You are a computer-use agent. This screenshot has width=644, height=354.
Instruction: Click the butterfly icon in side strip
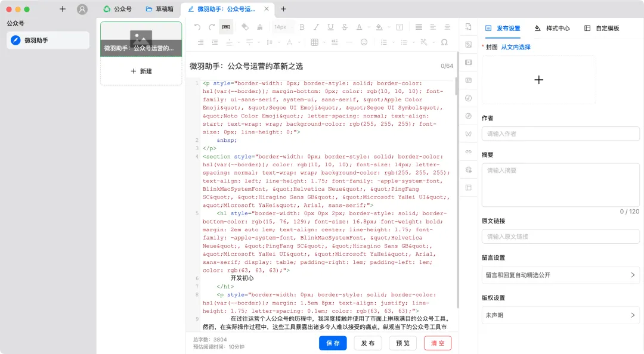[x=468, y=134]
